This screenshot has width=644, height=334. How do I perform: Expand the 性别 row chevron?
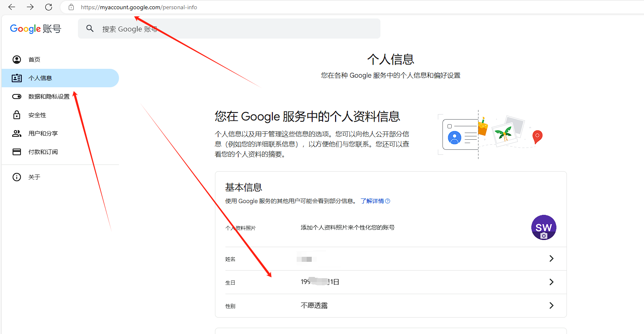[x=551, y=305]
